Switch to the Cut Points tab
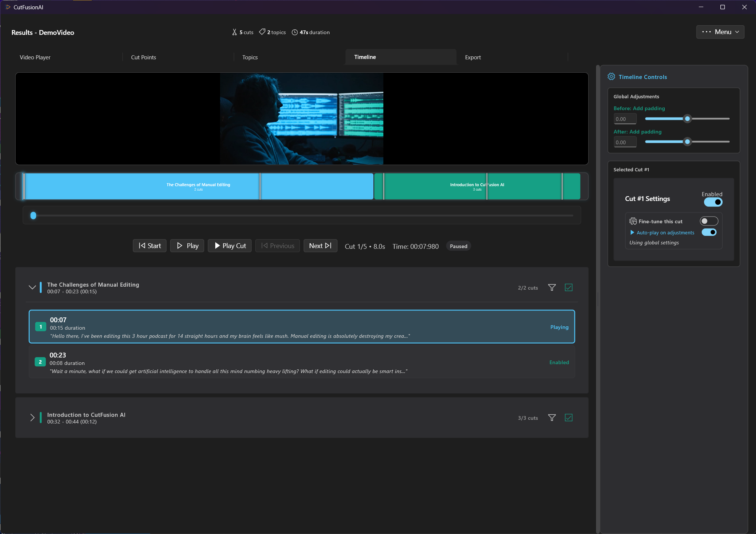Image resolution: width=756 pixels, height=534 pixels. coord(144,57)
